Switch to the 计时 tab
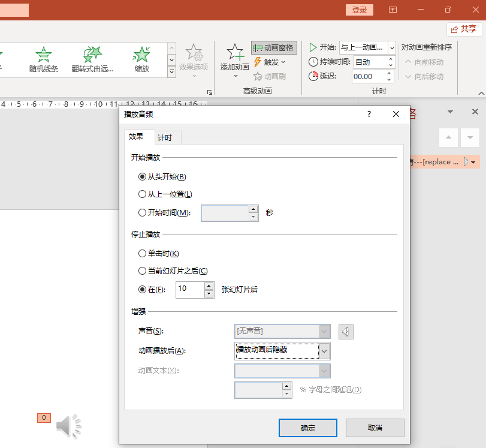 (165, 138)
